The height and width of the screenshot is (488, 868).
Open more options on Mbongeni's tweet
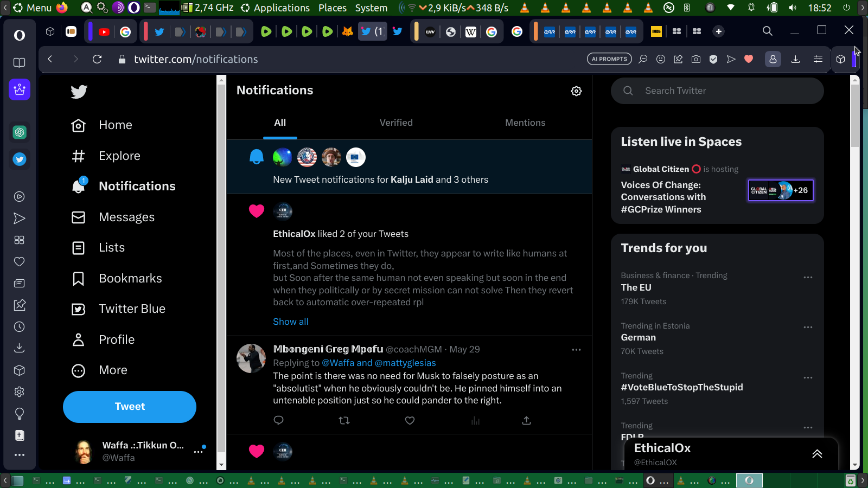click(576, 350)
